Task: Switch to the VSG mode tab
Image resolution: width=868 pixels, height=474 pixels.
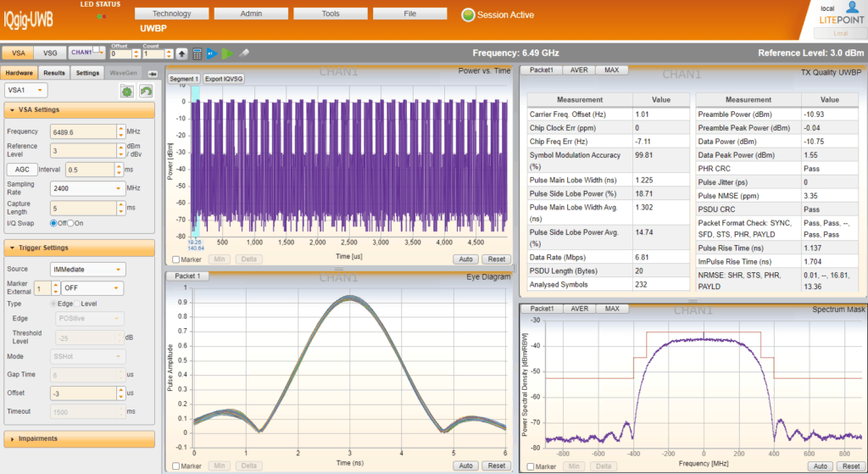Action: (x=50, y=53)
